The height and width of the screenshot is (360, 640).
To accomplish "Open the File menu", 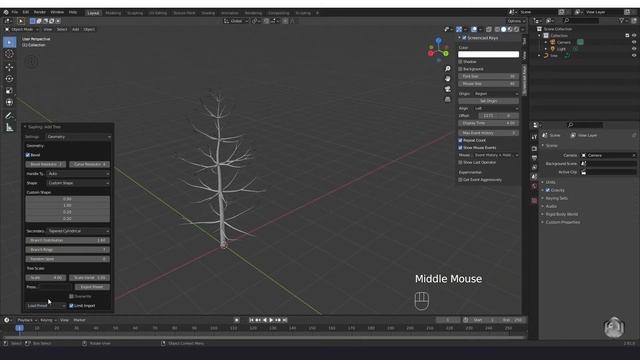I will (x=15, y=12).
